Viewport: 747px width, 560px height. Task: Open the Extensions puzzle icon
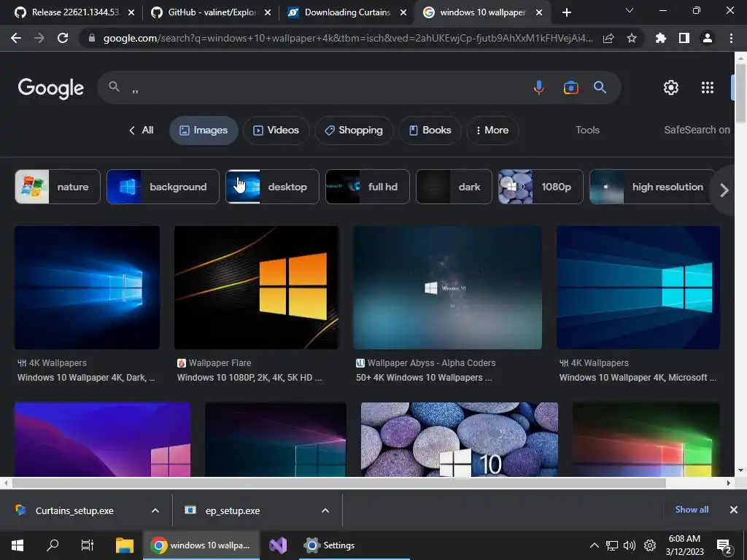[660, 38]
